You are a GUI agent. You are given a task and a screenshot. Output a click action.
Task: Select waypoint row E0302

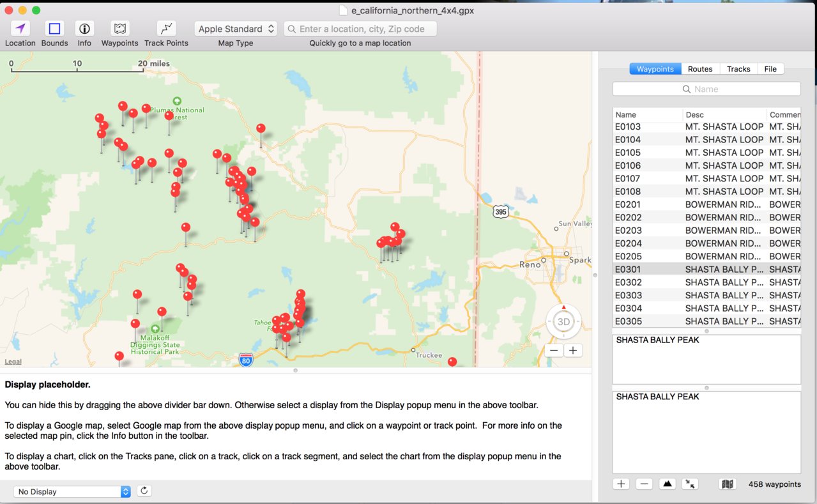click(706, 282)
